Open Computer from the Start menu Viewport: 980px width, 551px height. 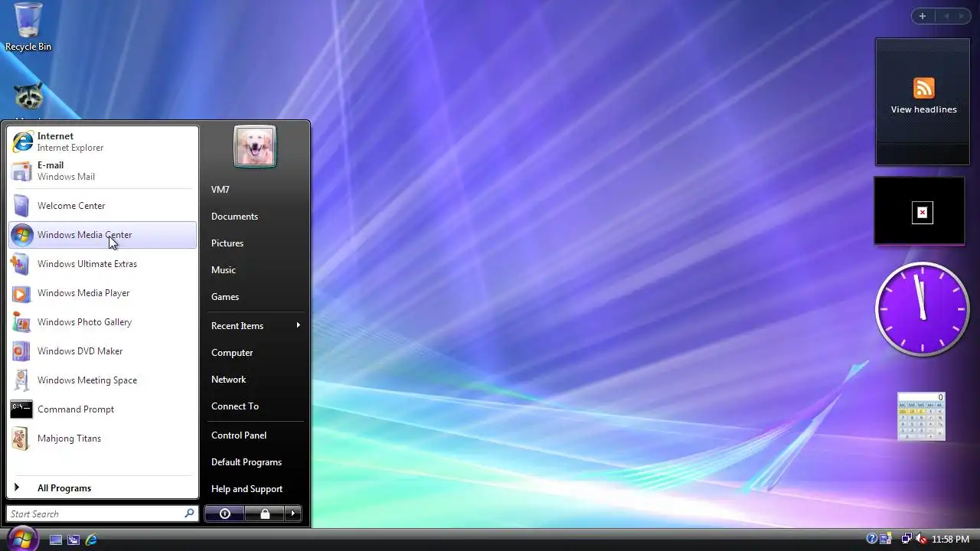coord(254,353)
